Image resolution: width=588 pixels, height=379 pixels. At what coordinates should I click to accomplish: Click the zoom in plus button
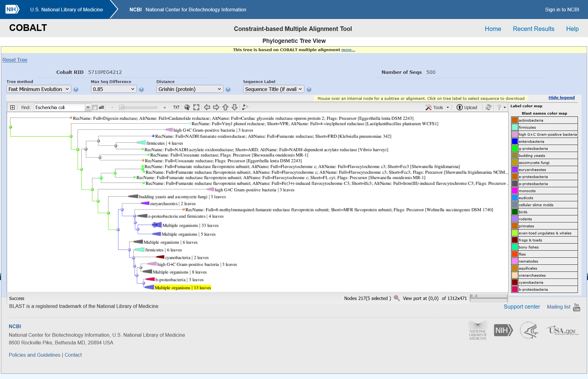click(165, 108)
